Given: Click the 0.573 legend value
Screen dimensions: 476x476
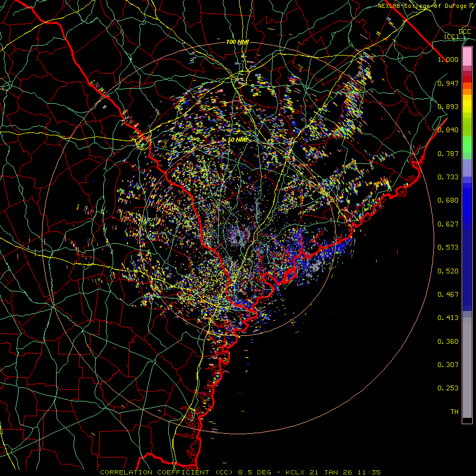Looking at the screenshot, I should pos(448,248).
